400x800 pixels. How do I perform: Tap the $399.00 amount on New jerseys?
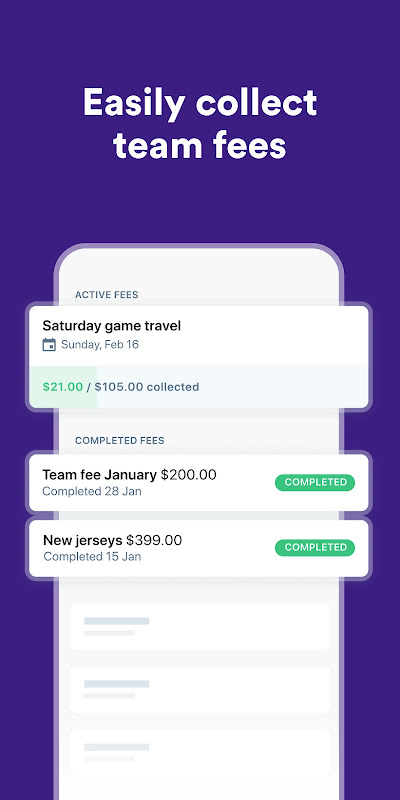point(154,540)
